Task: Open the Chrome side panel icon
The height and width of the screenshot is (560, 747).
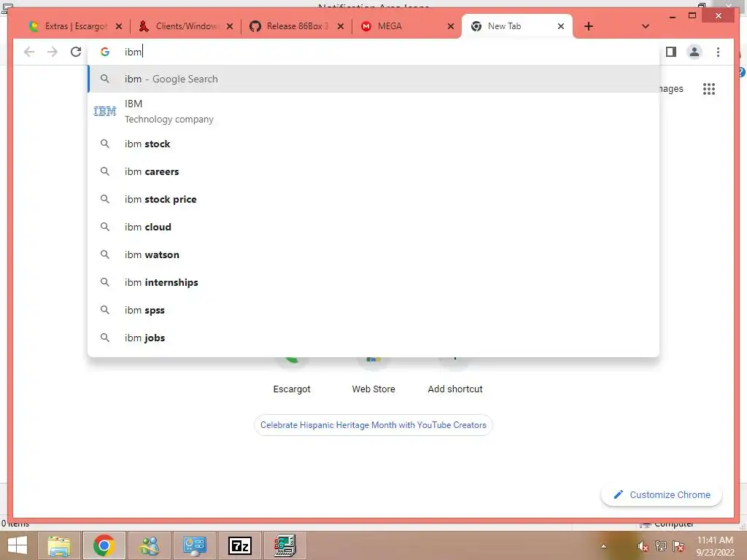Action: tap(671, 52)
